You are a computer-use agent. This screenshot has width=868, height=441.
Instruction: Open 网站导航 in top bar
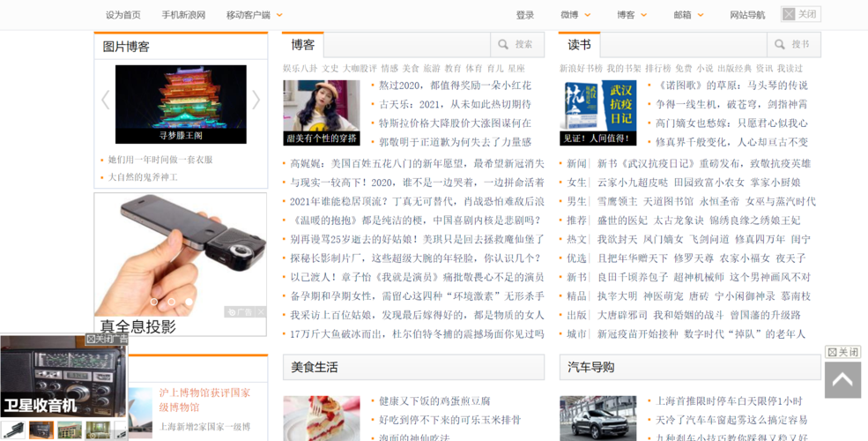tap(747, 15)
